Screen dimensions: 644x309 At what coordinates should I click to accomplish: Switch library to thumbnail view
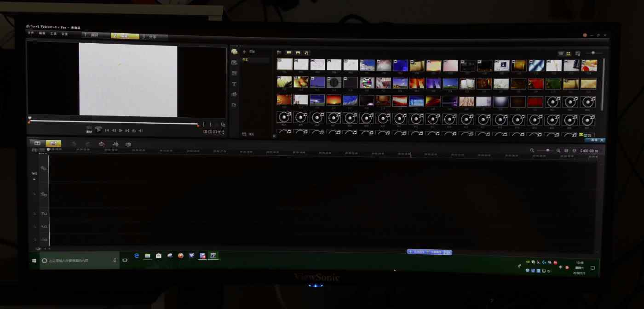tap(568, 54)
